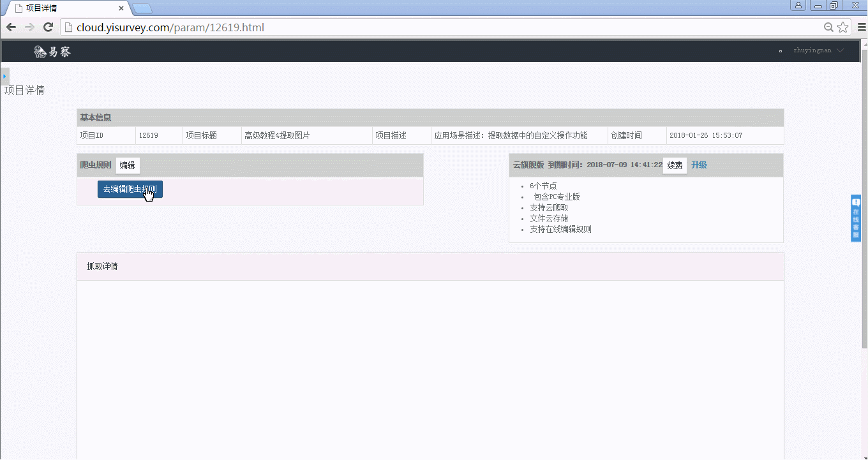Screen dimensions: 868x460
Task: Click the 易察 logo in header
Action: coord(52,52)
